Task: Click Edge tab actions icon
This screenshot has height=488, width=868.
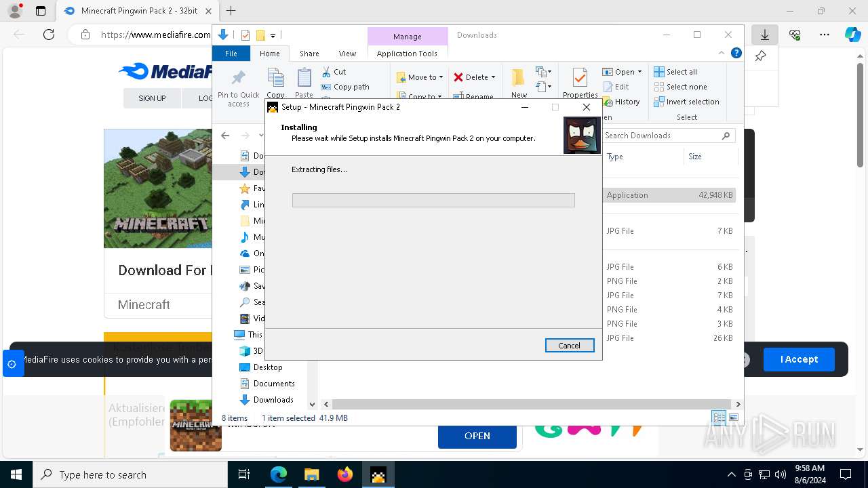Action: coord(40,11)
